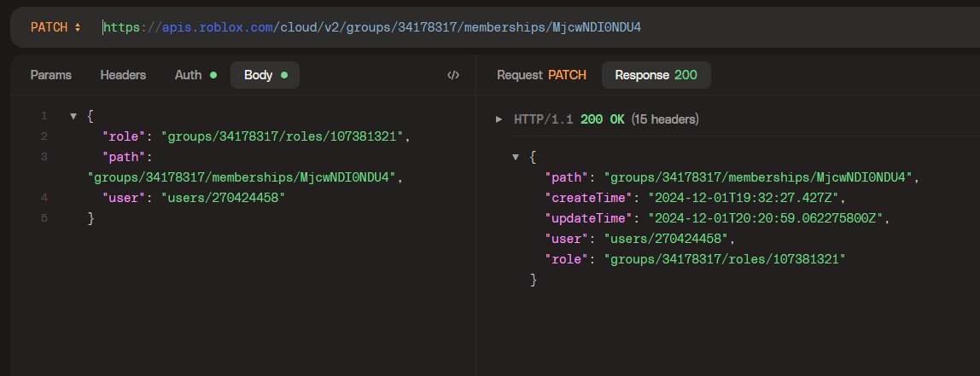The image size is (980, 376).
Task: Click line number 1 in body editor
Action: (x=44, y=116)
